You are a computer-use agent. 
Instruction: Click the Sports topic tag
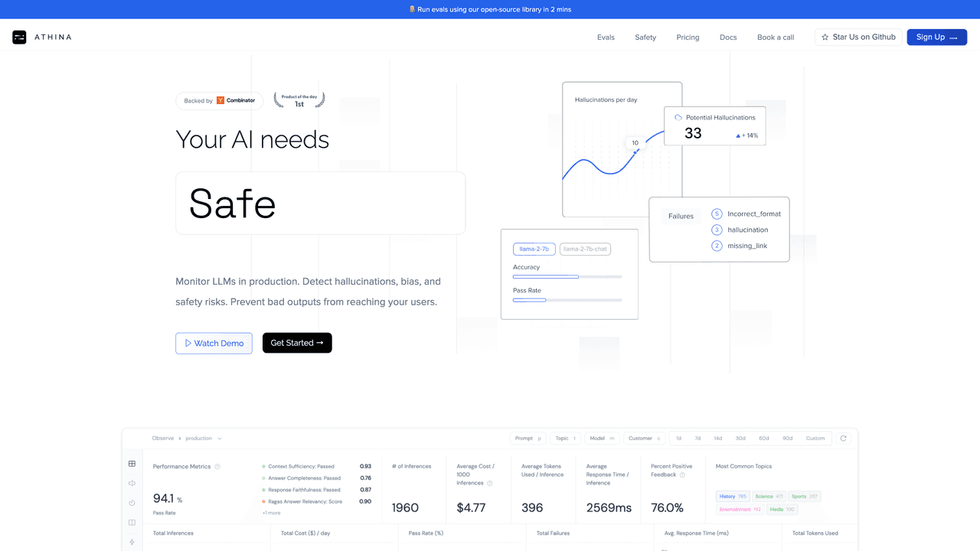coord(805,497)
